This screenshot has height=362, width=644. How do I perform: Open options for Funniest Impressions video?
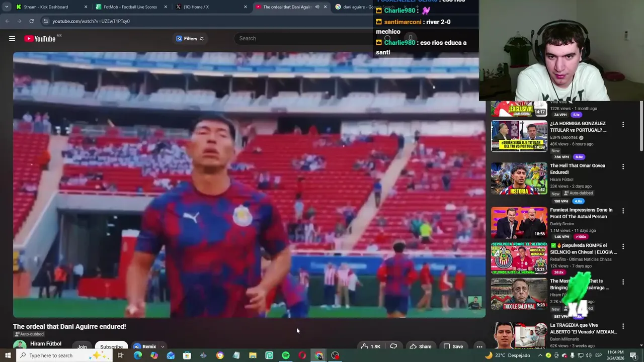(x=623, y=211)
